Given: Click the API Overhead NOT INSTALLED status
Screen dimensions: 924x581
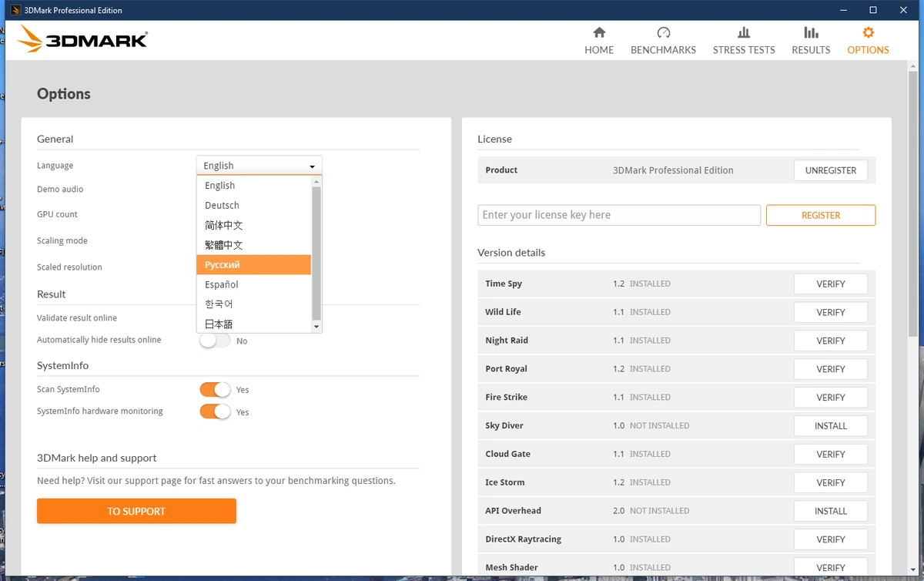Looking at the screenshot, I should click(x=659, y=511).
